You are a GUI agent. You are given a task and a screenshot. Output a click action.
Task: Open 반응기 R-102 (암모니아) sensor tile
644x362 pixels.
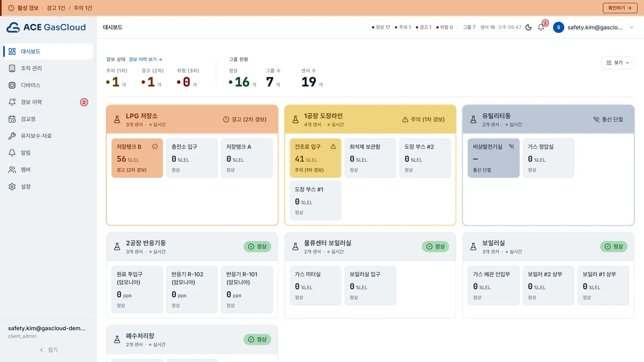point(192,290)
